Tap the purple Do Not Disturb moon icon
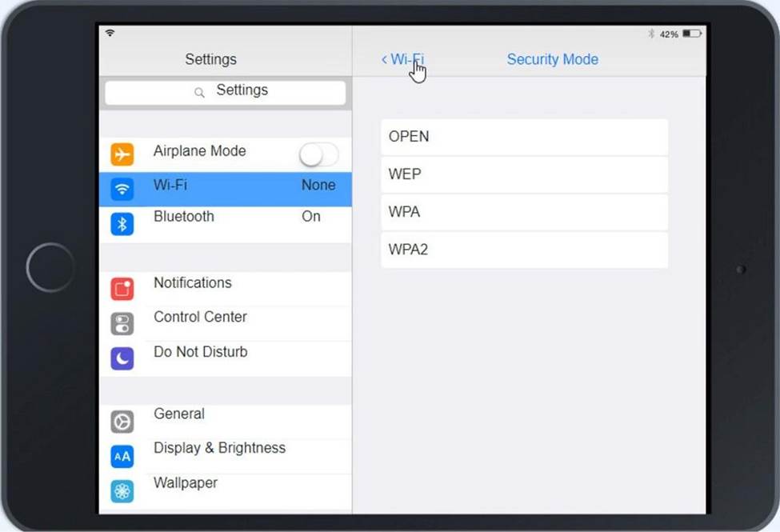780x532 pixels. click(x=122, y=358)
